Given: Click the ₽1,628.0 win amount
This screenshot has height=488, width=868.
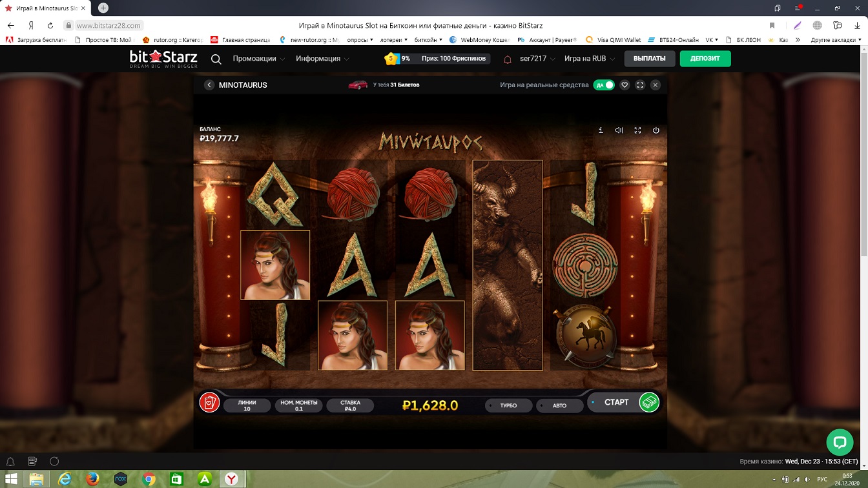Looking at the screenshot, I should [x=430, y=405].
